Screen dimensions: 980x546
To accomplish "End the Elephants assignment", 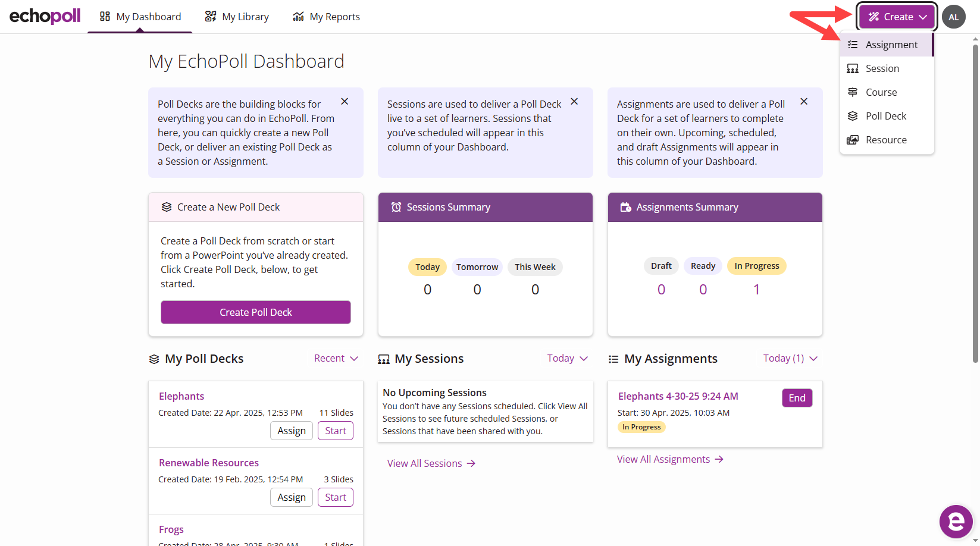I will 797,398.
